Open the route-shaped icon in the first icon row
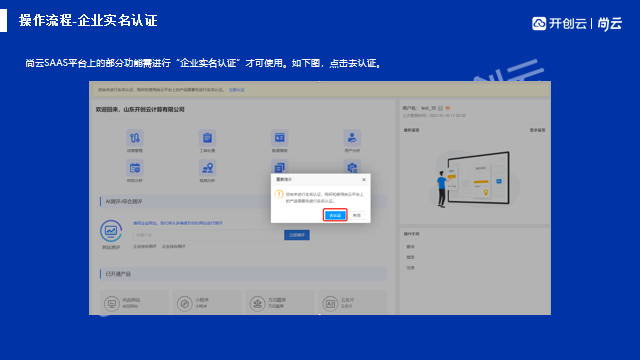Screen dimensions: 640x360 pyautogui.click(x=135, y=138)
